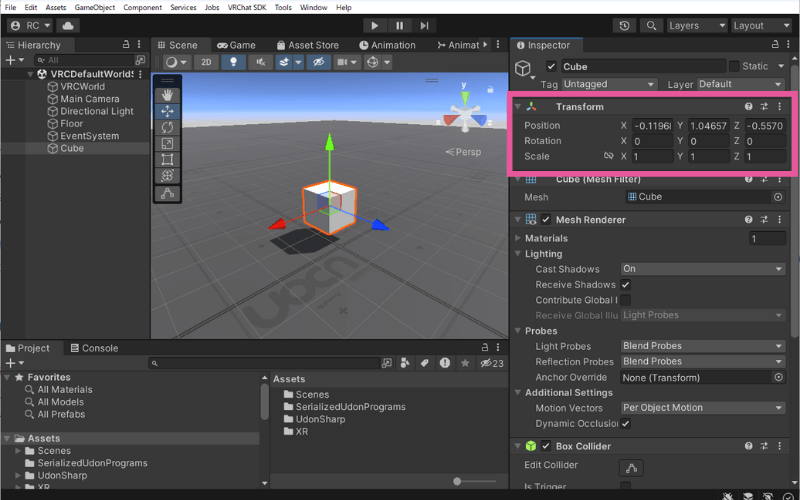Open the Tag dropdown Untagged
Viewport: 800px width, 500px height.
point(609,84)
